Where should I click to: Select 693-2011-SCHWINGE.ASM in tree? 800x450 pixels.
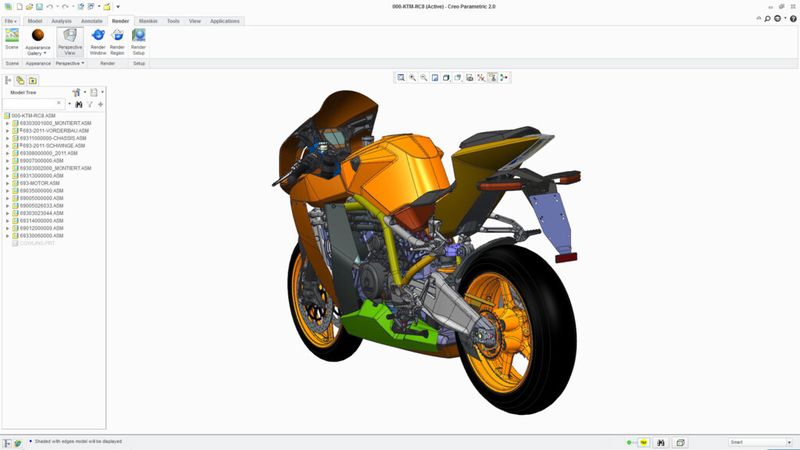tap(52, 145)
